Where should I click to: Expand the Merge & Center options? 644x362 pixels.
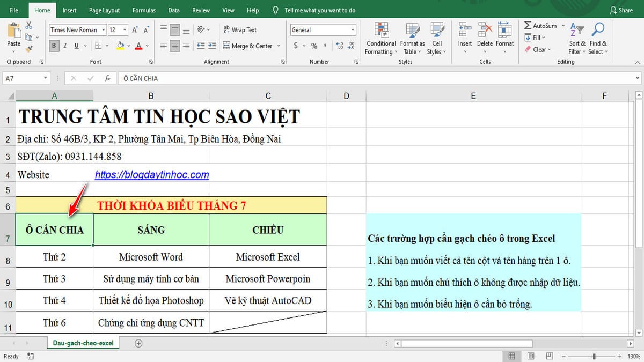tap(277, 46)
